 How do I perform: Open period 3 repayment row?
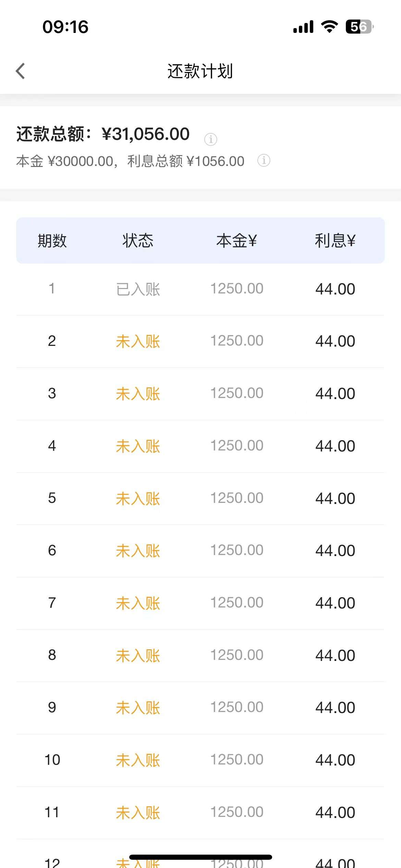(x=200, y=394)
